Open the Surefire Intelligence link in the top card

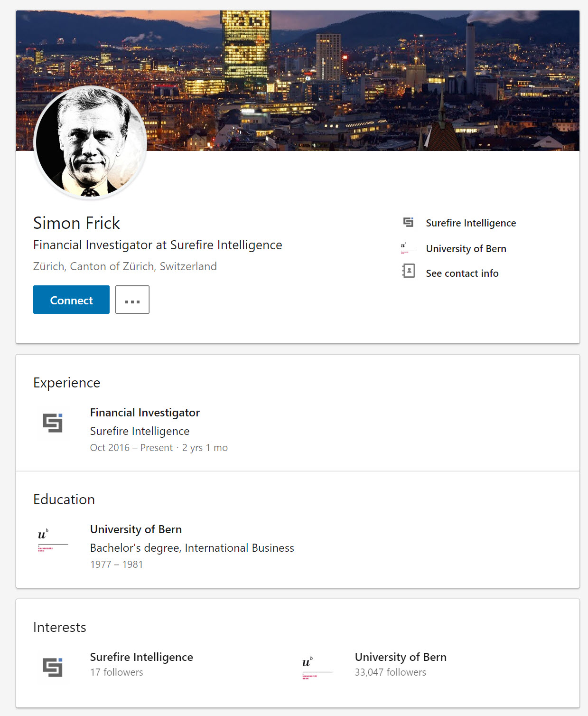click(x=471, y=223)
